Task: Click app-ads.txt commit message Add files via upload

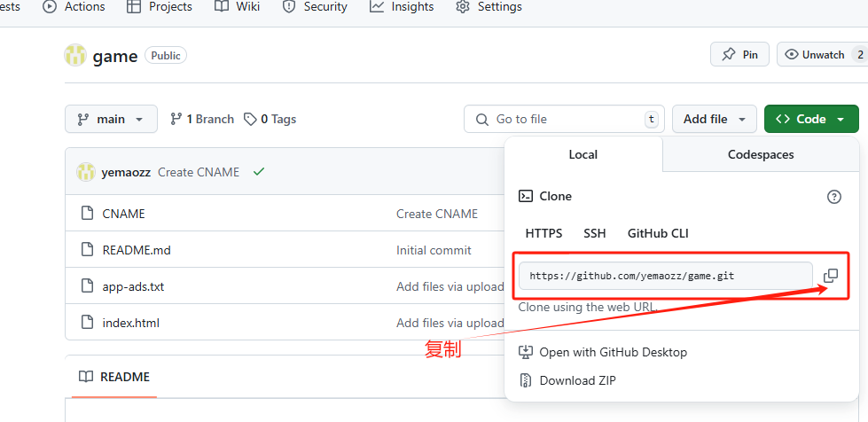Action: (450, 287)
